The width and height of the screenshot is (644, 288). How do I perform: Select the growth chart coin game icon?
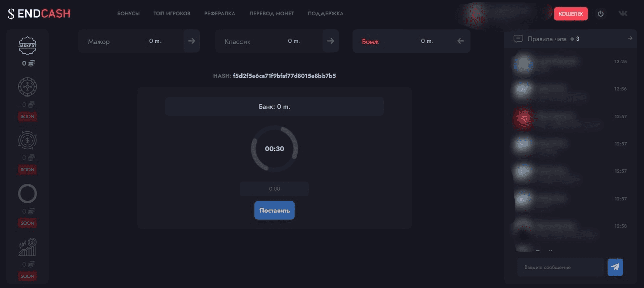(x=28, y=247)
